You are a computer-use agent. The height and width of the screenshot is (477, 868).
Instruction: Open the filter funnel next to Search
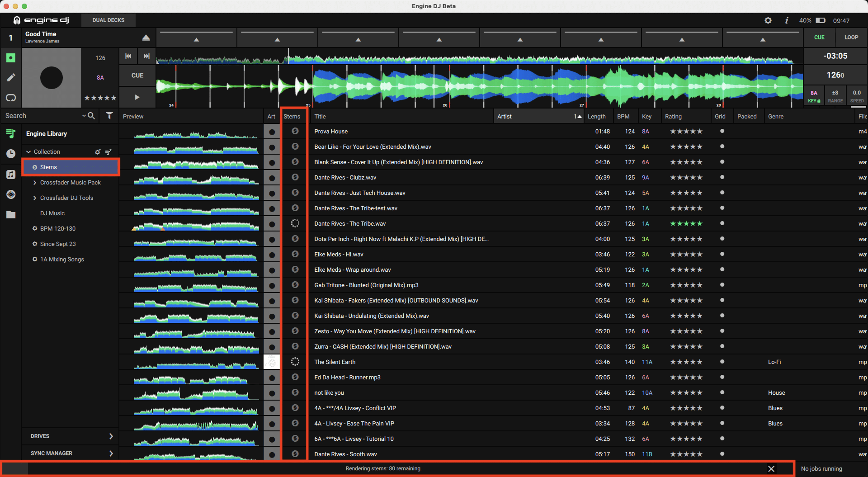coord(109,116)
